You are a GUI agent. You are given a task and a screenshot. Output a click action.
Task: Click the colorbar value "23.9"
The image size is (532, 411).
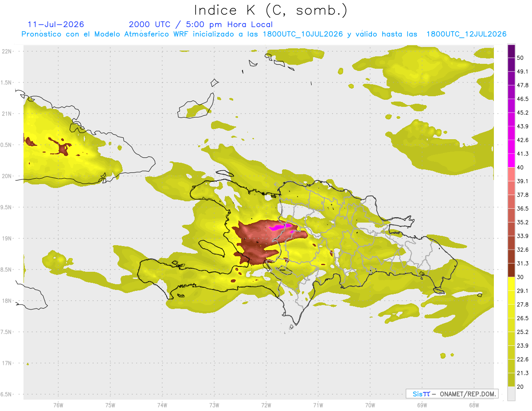click(x=523, y=345)
